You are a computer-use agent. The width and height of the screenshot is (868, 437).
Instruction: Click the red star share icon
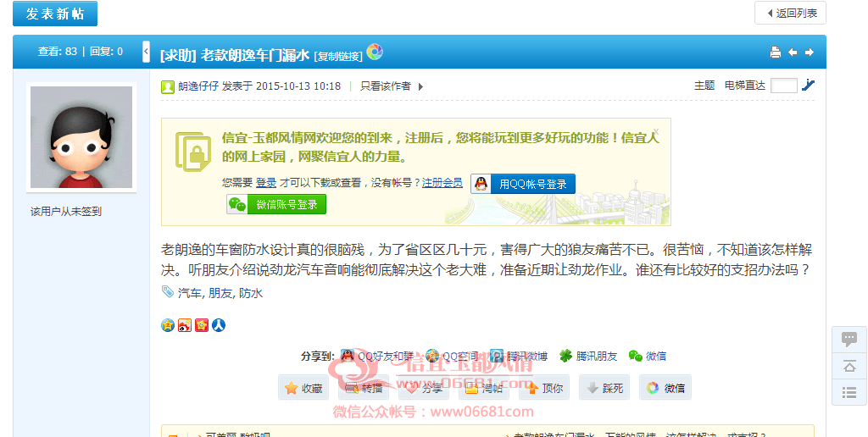pos(202,325)
